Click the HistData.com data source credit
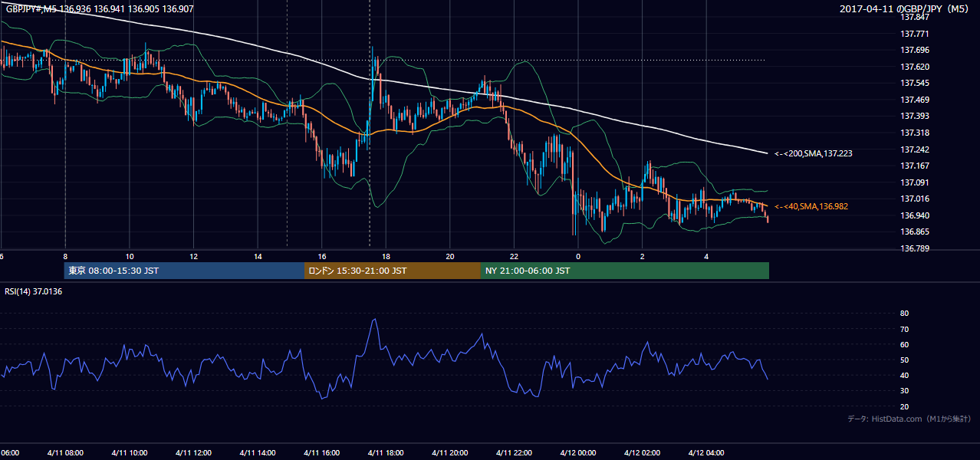 (x=909, y=419)
